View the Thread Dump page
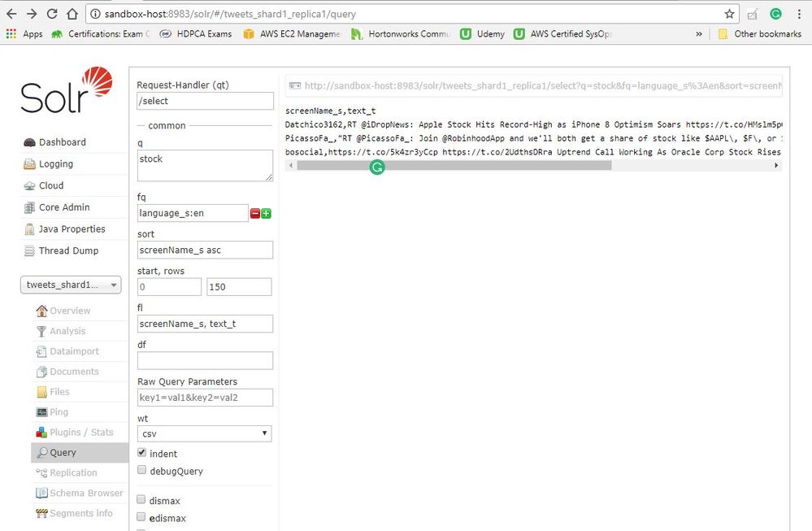 point(66,250)
